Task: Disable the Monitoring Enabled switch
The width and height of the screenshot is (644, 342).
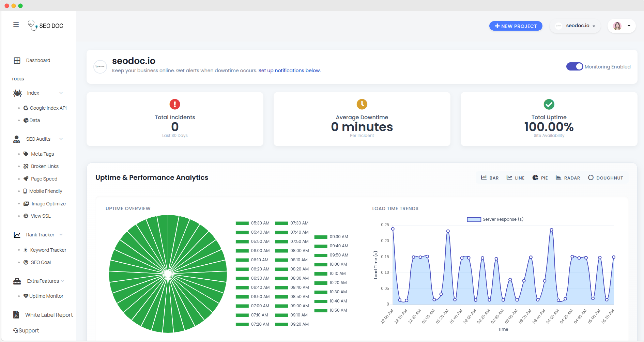Action: pyautogui.click(x=574, y=67)
